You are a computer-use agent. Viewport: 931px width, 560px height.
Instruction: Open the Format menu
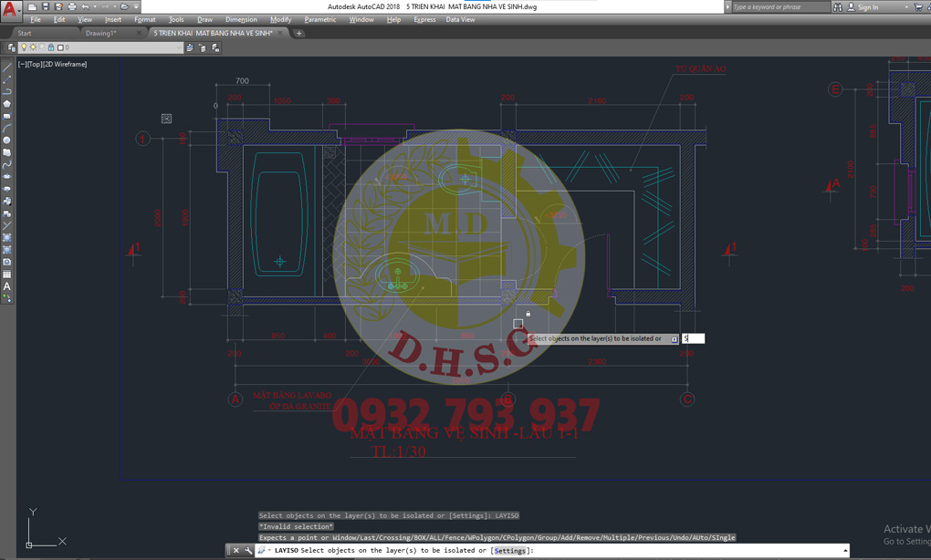(145, 19)
